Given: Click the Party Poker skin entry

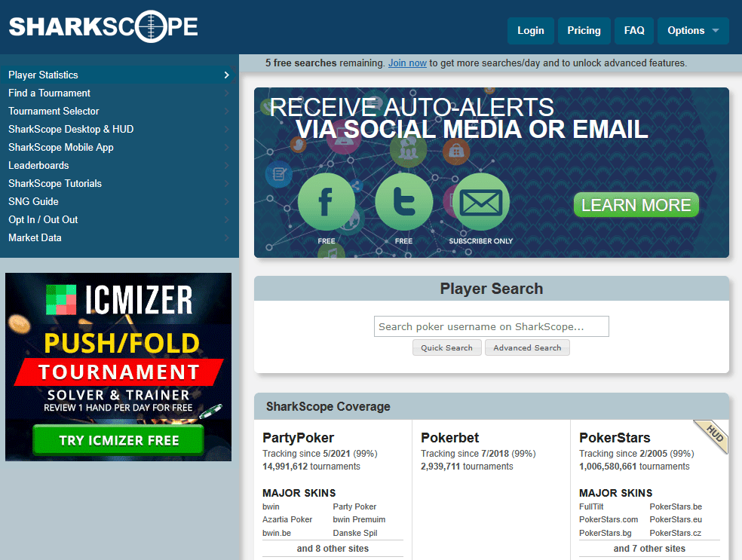Looking at the screenshot, I should click(354, 506).
